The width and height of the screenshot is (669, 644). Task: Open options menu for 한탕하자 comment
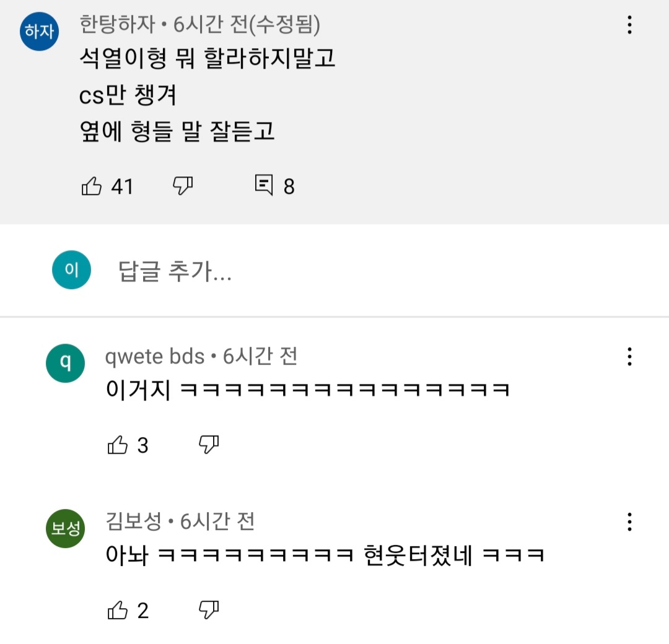pyautogui.click(x=629, y=25)
